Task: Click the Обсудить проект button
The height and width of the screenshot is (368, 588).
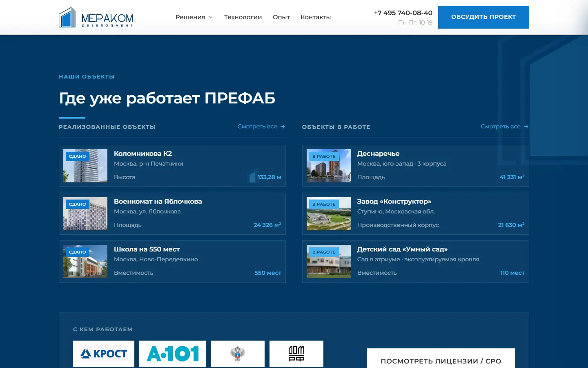Action: click(483, 17)
